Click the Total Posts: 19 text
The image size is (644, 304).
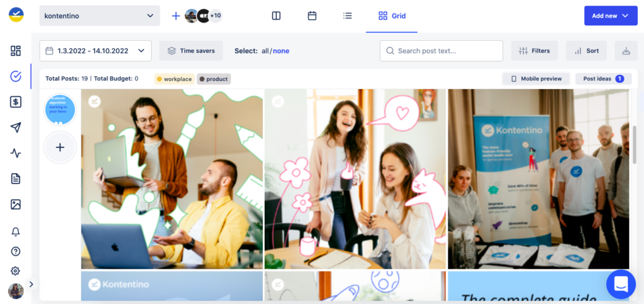coord(67,79)
